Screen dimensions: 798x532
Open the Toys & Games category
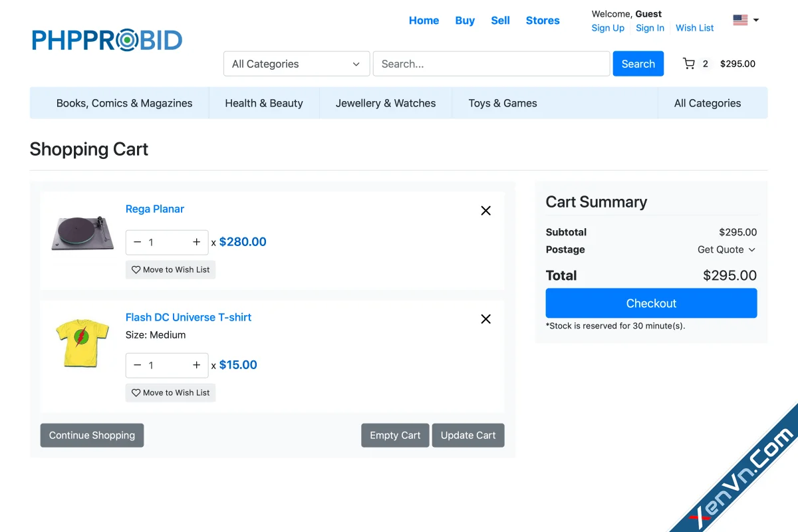[502, 103]
